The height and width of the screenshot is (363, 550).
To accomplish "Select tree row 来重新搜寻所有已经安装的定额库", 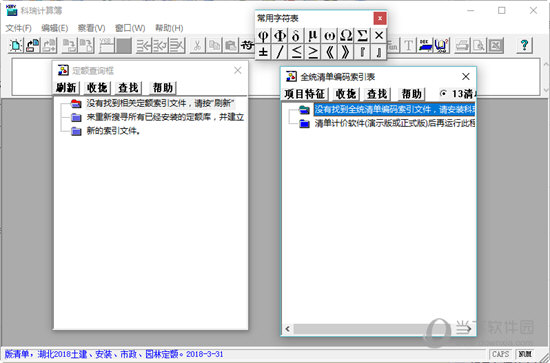I will [x=165, y=117].
